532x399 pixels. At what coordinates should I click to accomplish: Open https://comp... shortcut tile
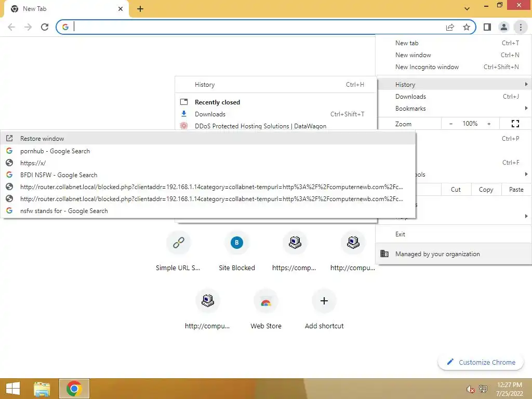point(295,251)
